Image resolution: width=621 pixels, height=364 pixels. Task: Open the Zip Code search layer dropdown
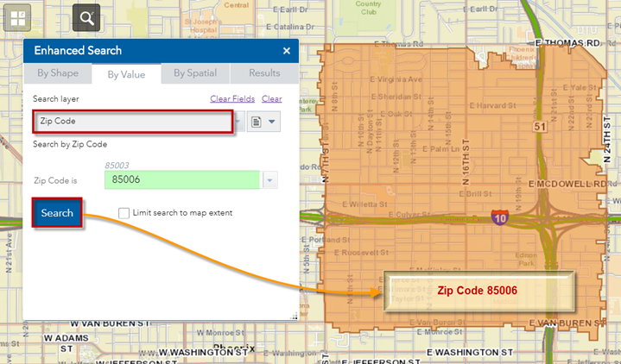point(133,122)
